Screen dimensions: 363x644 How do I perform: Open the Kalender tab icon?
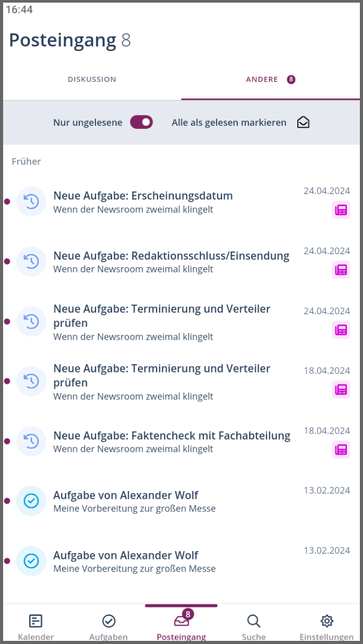[35, 621]
